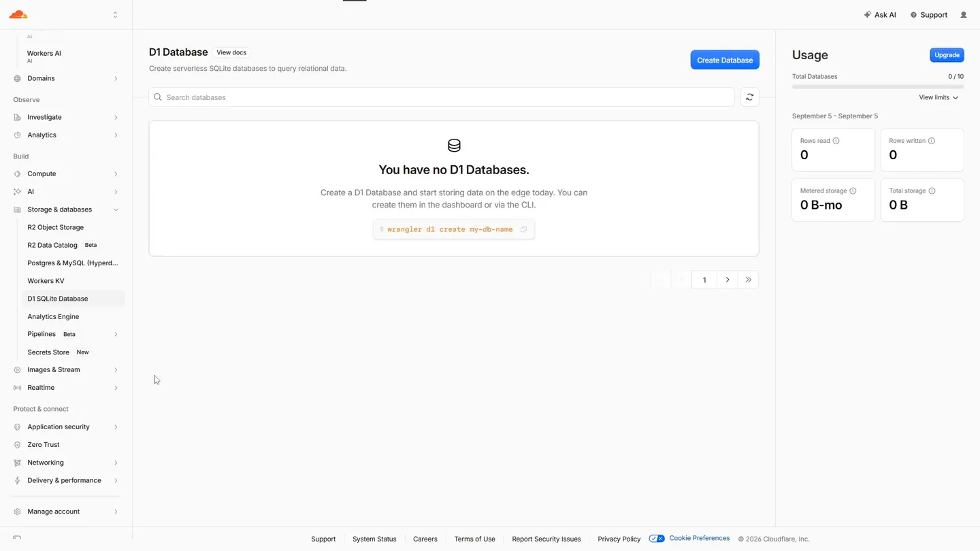Image resolution: width=980 pixels, height=551 pixels.
Task: Expand the Networking chevron
Action: point(116,463)
